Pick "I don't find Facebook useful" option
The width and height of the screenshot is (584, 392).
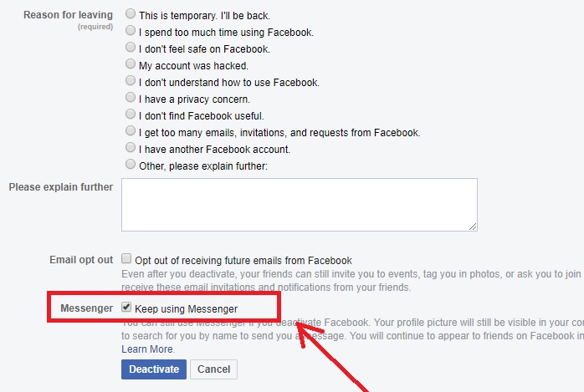pyautogui.click(x=131, y=115)
